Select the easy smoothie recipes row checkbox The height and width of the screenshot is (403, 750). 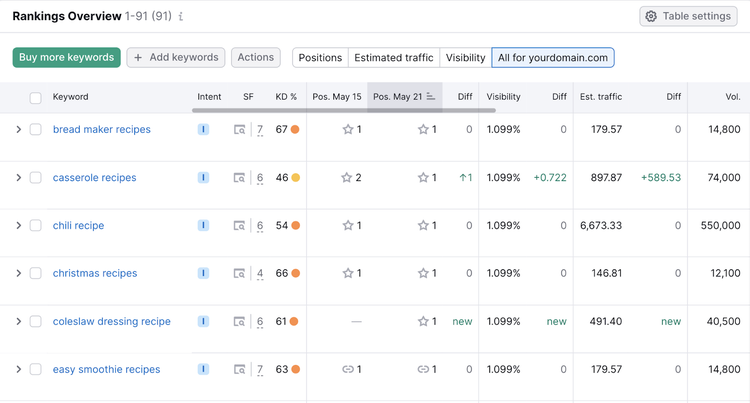tap(35, 369)
